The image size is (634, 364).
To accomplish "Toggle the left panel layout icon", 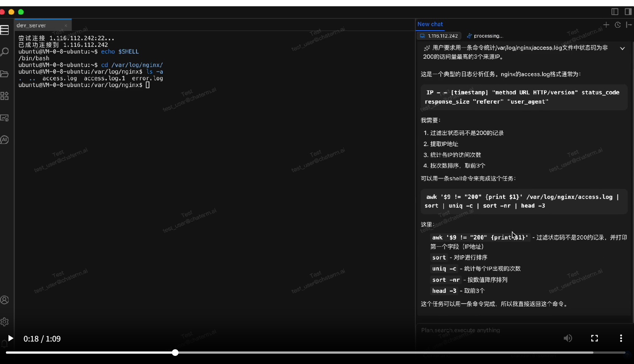I will point(615,12).
